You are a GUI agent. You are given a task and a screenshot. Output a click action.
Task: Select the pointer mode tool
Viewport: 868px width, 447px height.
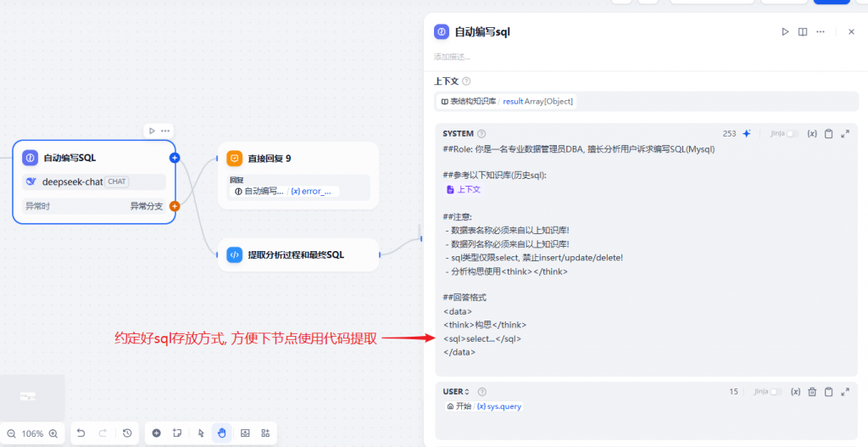201,433
